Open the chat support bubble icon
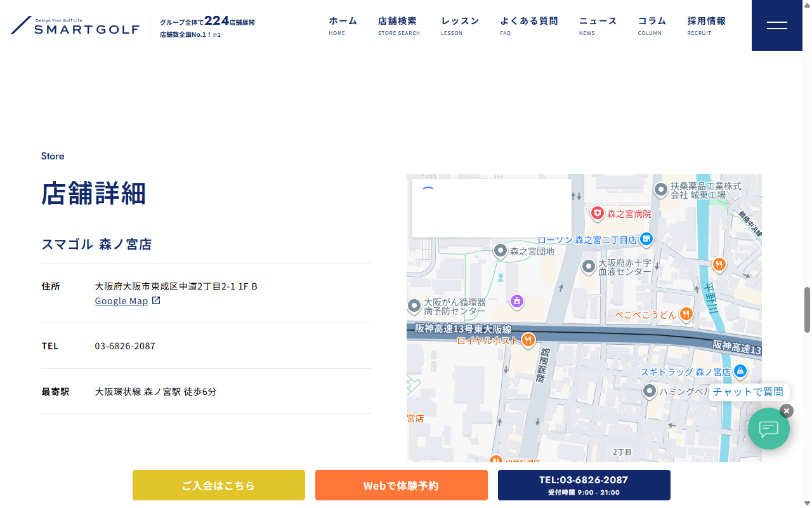The image size is (812, 508). [x=768, y=429]
